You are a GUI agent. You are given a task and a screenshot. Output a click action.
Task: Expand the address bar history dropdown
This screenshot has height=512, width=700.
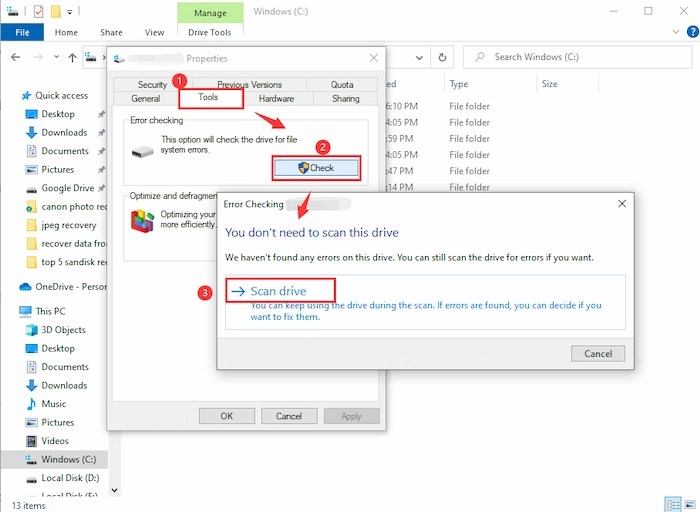pos(419,57)
